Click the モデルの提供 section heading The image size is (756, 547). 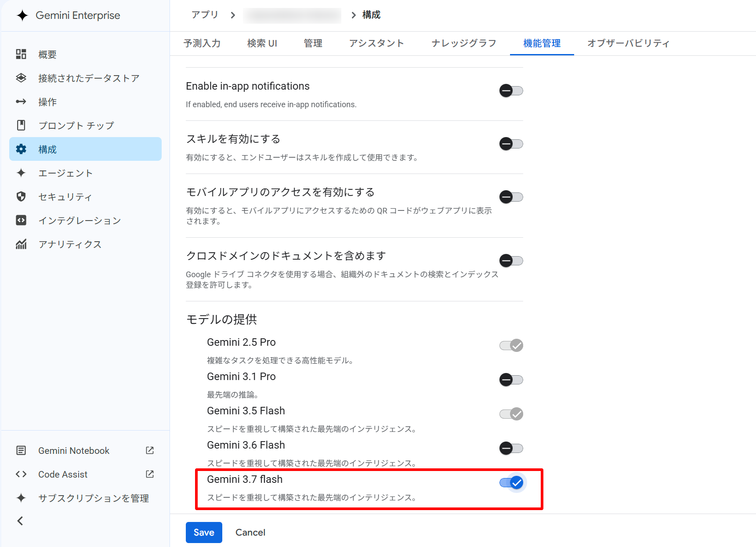pos(221,319)
